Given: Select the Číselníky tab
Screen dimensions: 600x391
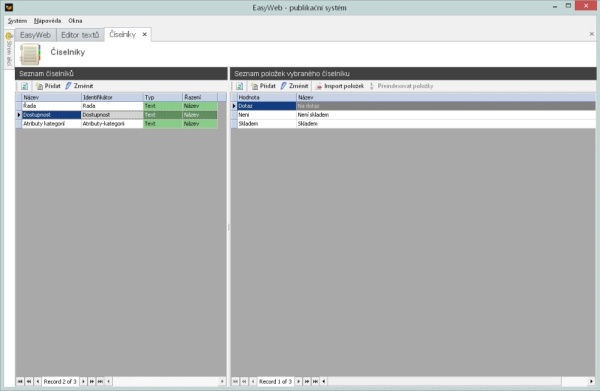Looking at the screenshot, I should point(122,34).
